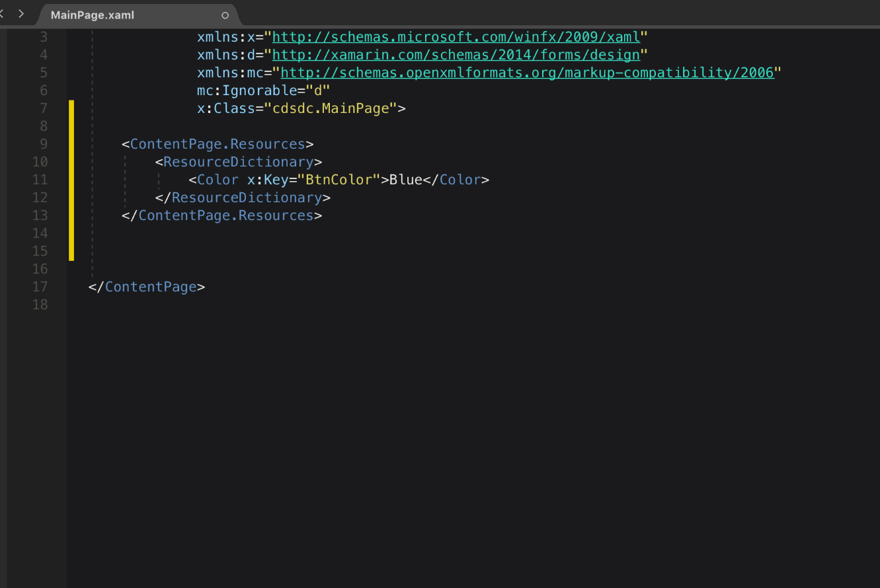Open the xamarin.com forms/design link

click(x=456, y=55)
